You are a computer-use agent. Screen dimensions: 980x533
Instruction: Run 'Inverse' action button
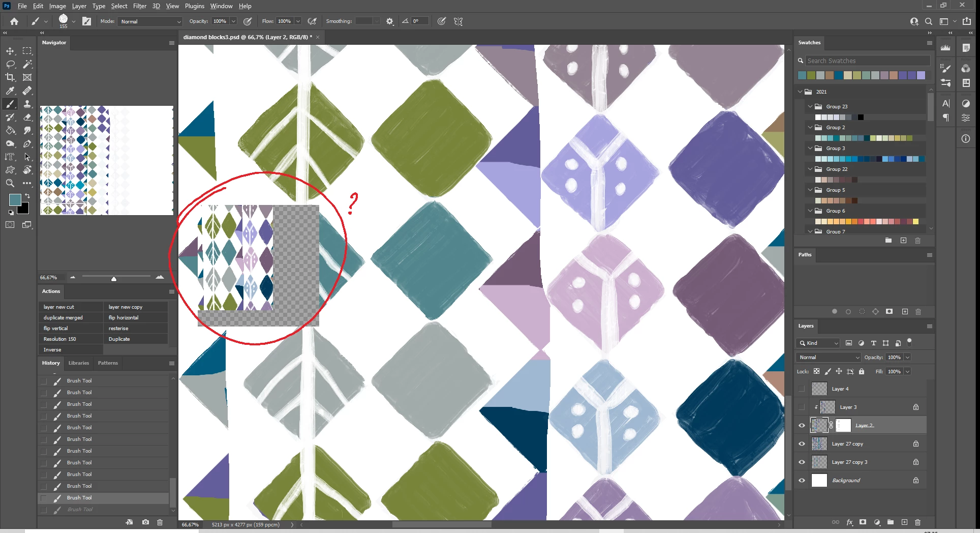click(x=71, y=350)
